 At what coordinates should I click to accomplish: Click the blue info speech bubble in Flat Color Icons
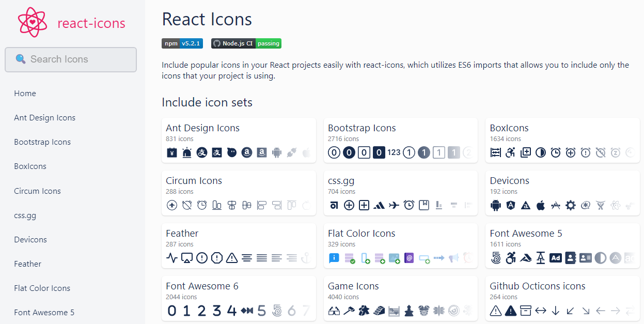pyautogui.click(x=334, y=258)
